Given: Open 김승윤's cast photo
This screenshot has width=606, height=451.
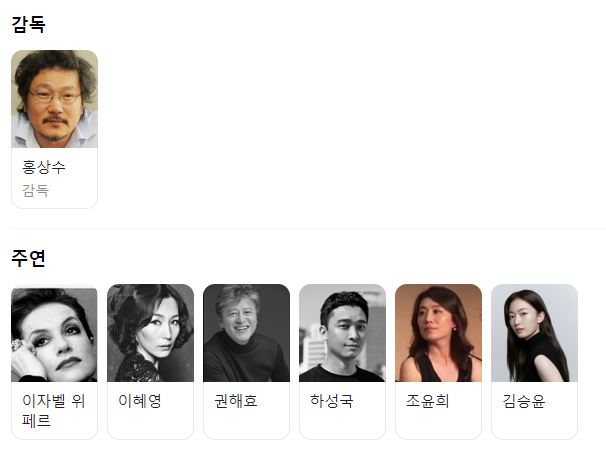Looking at the screenshot, I should tap(534, 333).
